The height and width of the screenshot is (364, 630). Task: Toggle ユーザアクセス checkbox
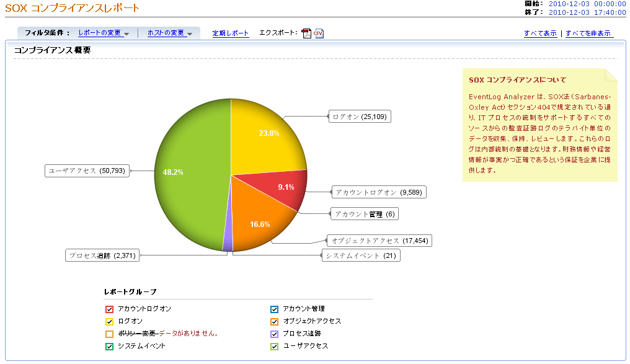click(275, 346)
